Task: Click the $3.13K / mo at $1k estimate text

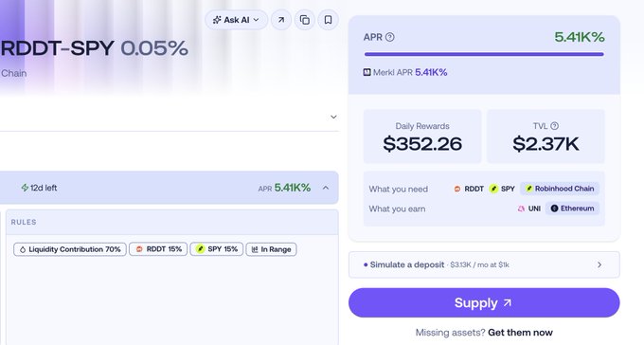Action: point(479,264)
